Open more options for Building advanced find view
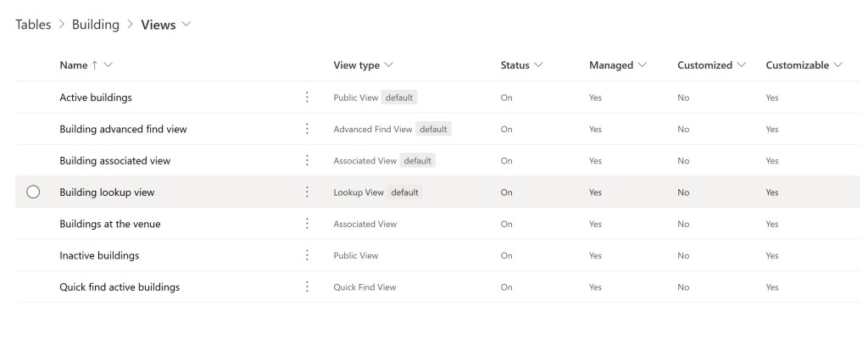868x356 pixels. (x=307, y=129)
